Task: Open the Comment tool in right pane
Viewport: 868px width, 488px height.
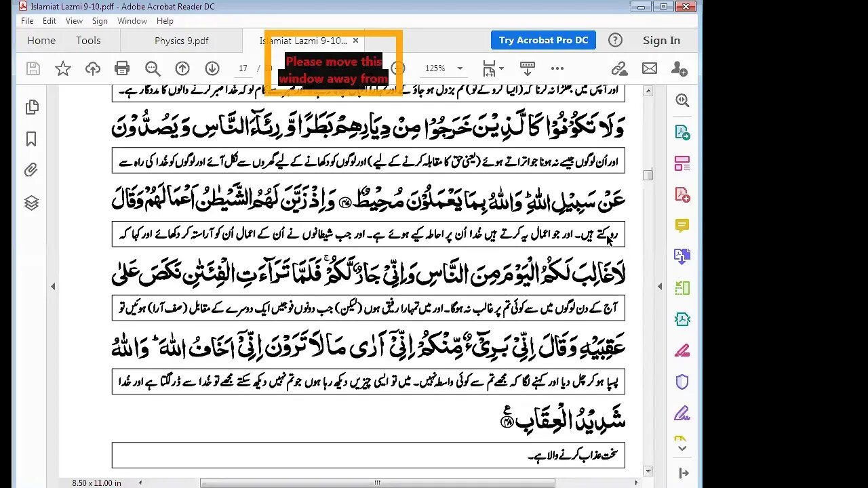Action: 682,225
